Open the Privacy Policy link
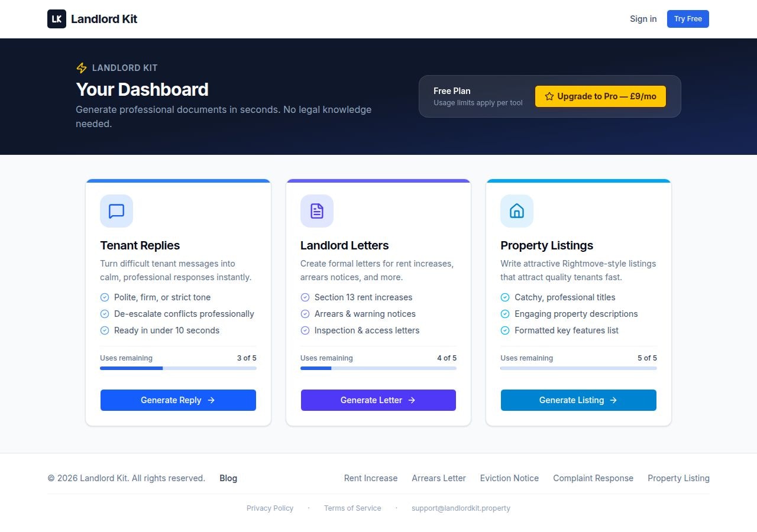 270,508
